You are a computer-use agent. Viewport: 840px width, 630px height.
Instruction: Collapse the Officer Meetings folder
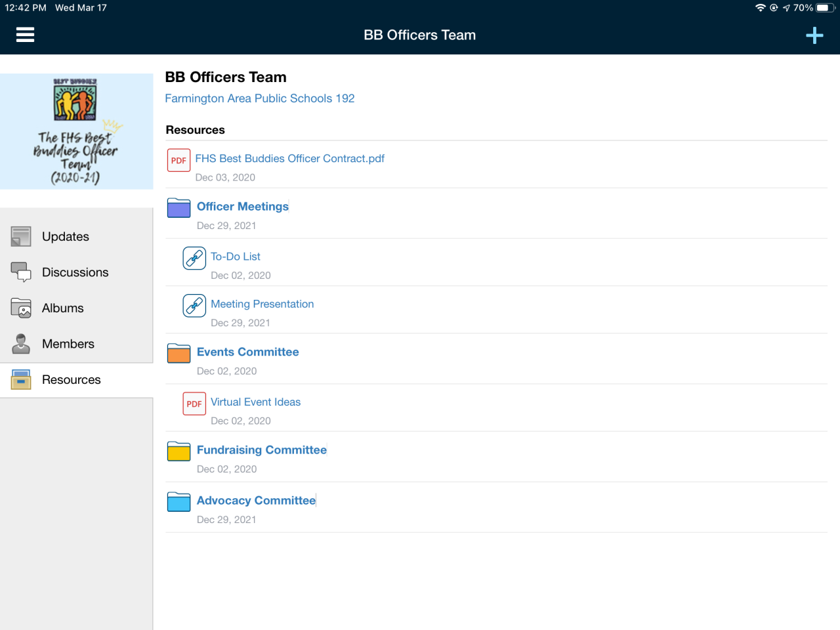(x=243, y=207)
